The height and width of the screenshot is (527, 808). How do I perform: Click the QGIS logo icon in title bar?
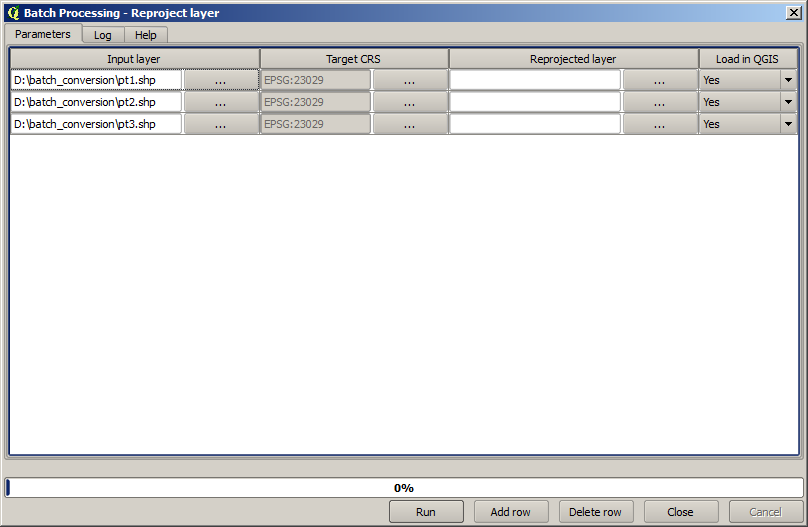pos(13,13)
